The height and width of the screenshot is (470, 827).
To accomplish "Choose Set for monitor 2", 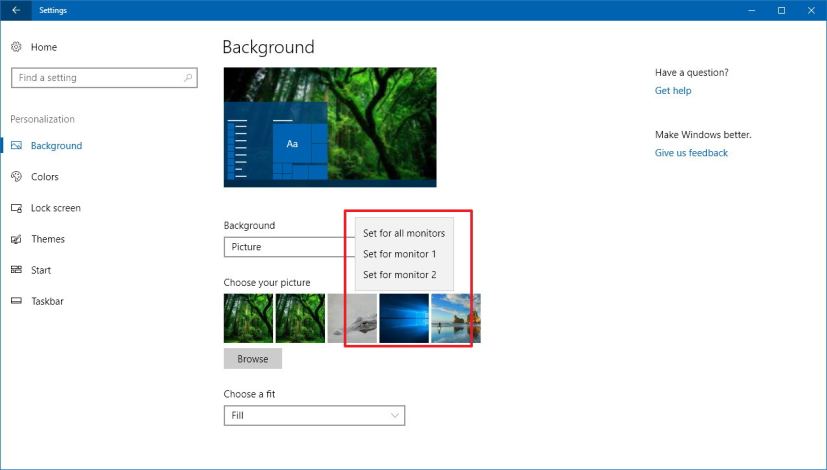I will click(x=404, y=274).
